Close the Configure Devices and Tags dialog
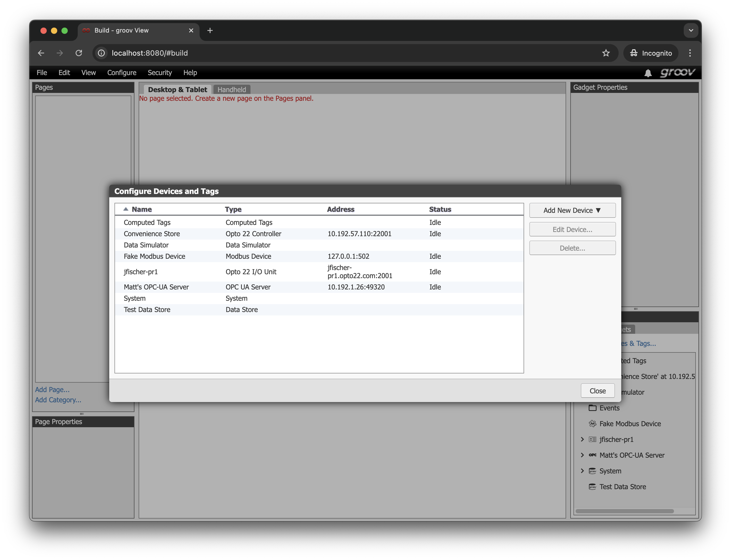The height and width of the screenshot is (560, 731). click(x=597, y=391)
